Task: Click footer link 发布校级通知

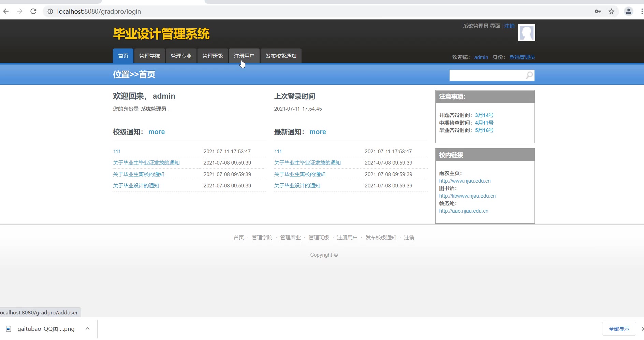Action: click(381, 238)
